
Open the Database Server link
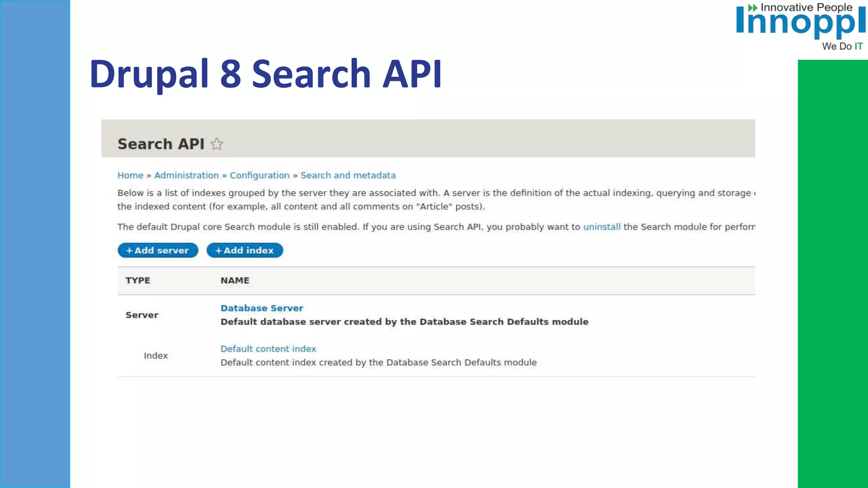point(262,308)
